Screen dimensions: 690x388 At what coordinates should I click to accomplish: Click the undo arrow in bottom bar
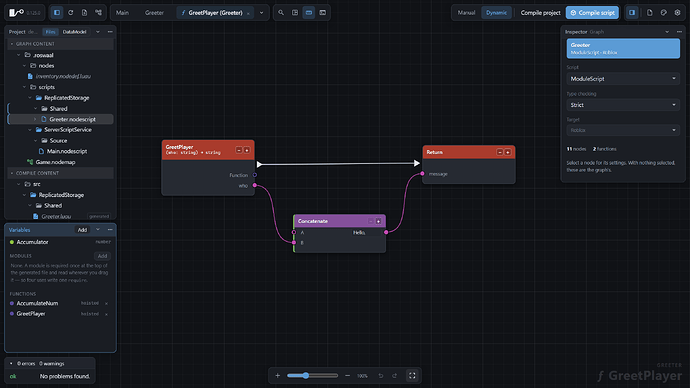381,376
